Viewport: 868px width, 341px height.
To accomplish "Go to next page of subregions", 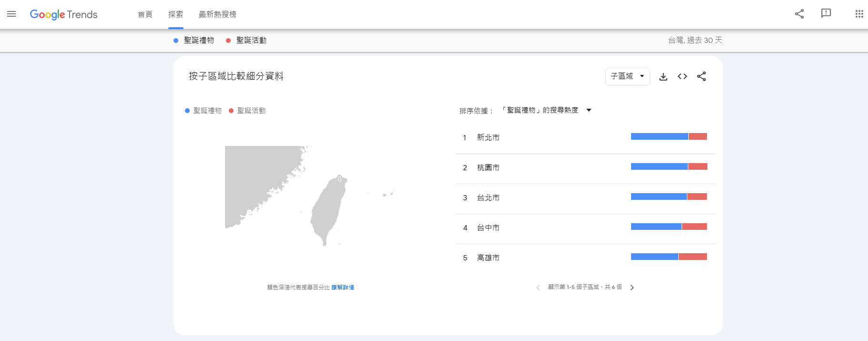I will (632, 288).
